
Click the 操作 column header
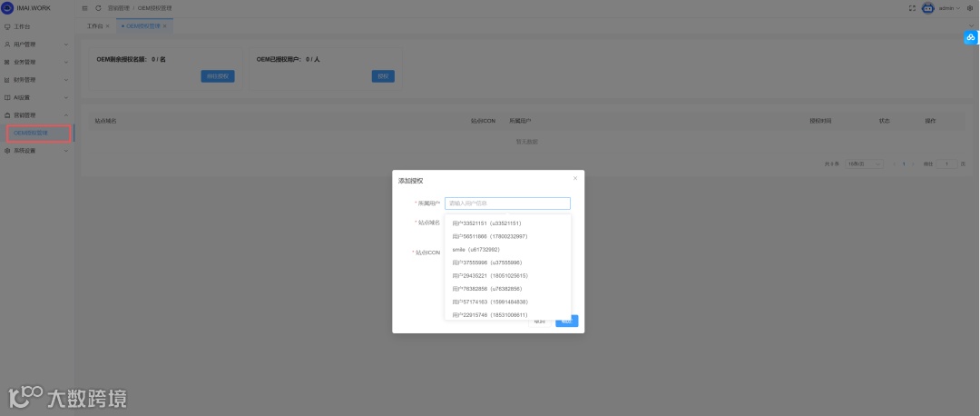(931, 121)
